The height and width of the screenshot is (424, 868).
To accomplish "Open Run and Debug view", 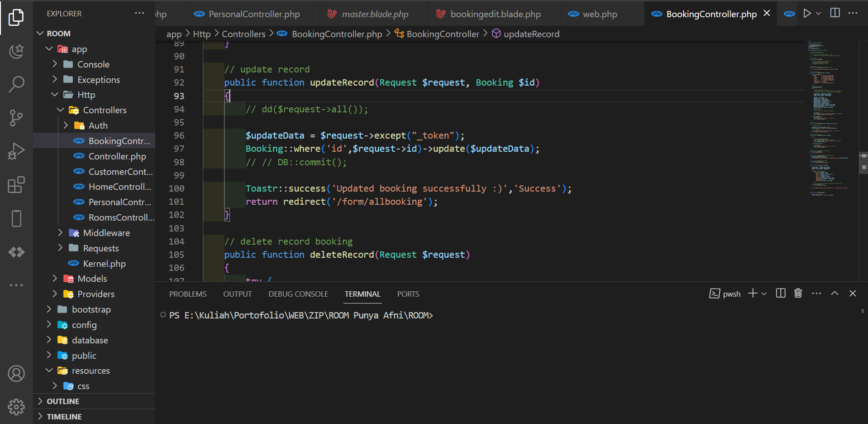I will point(16,151).
